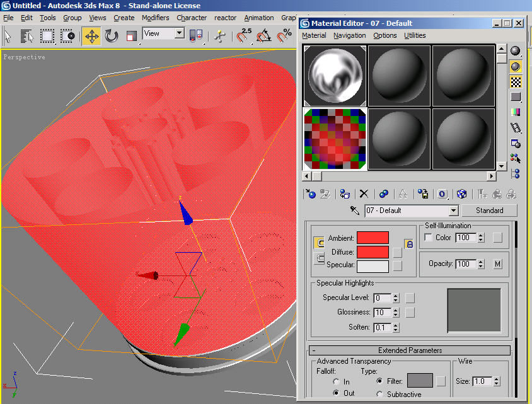The image size is (532, 404).
Task: Select Subtractive transparency type
Action: click(x=379, y=394)
